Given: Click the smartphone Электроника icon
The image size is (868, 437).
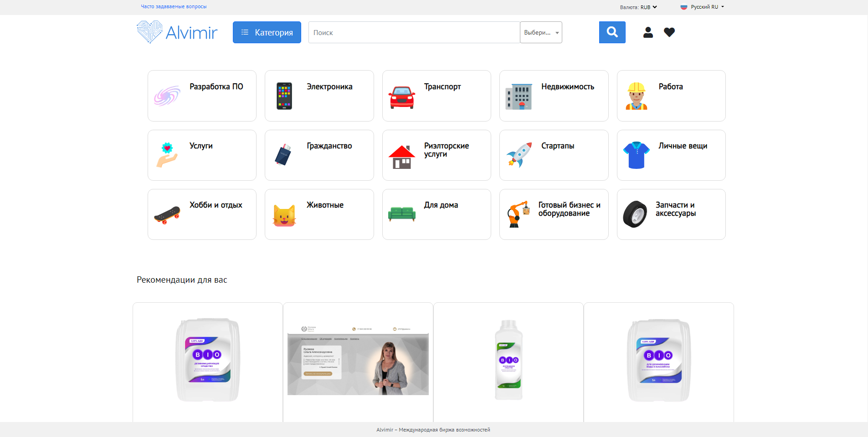Looking at the screenshot, I should [284, 96].
